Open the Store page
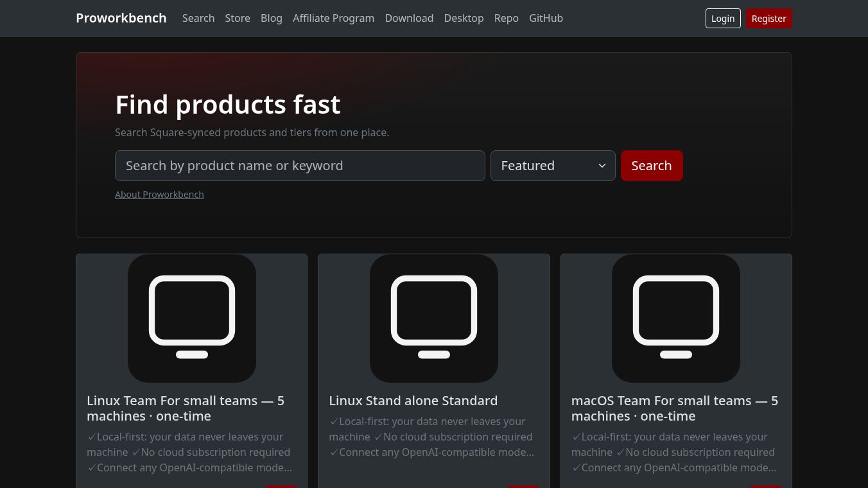Image resolution: width=868 pixels, height=488 pixels. tap(238, 18)
